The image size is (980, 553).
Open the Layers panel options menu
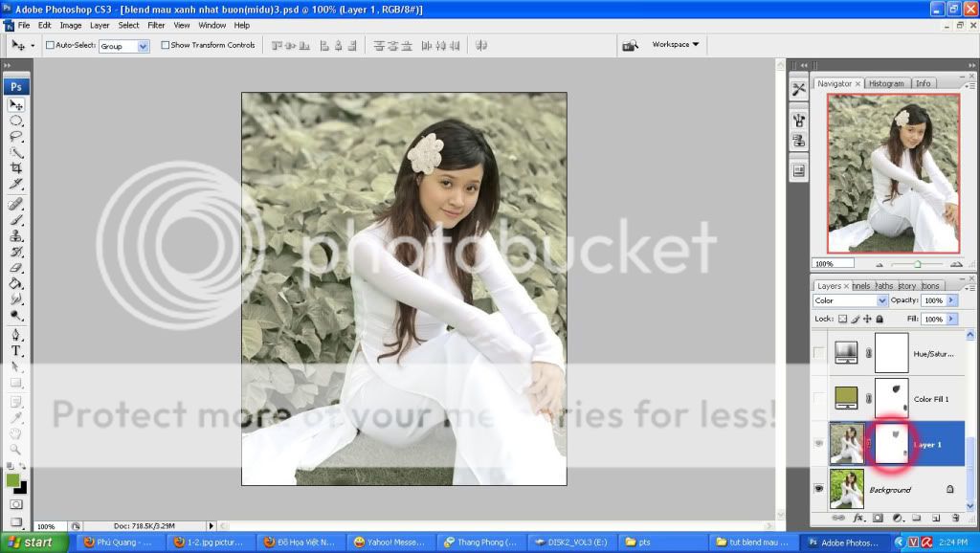click(x=969, y=288)
